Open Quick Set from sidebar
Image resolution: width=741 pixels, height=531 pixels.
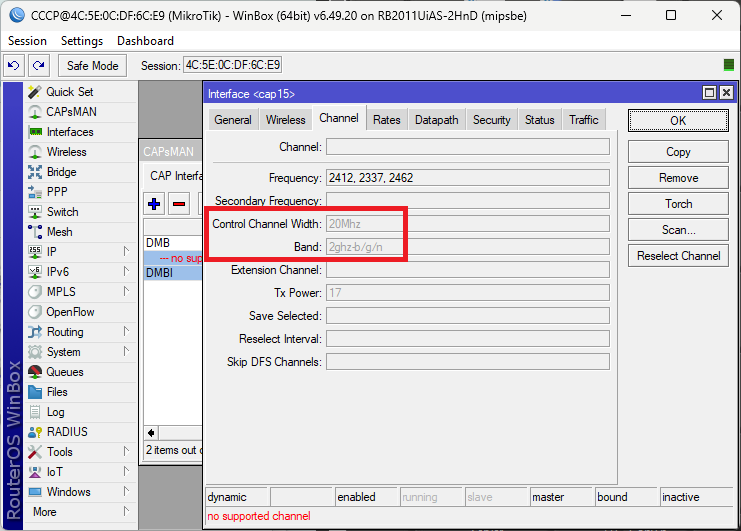coord(80,92)
